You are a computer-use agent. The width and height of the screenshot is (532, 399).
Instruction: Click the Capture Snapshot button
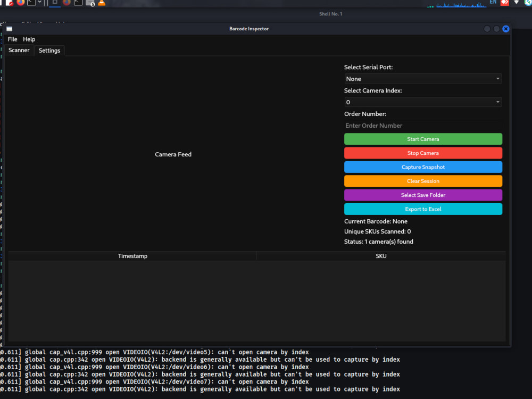[x=423, y=167]
